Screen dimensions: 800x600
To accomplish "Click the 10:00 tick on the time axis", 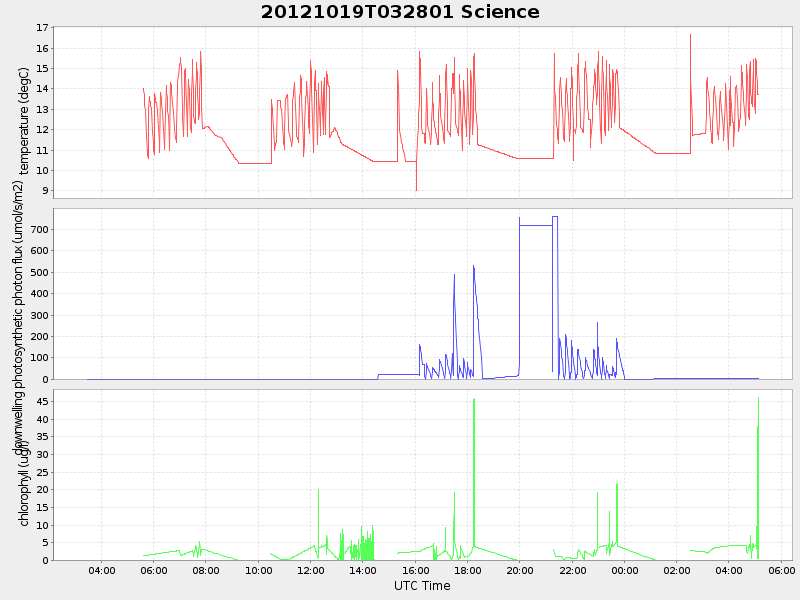I will (x=258, y=571).
